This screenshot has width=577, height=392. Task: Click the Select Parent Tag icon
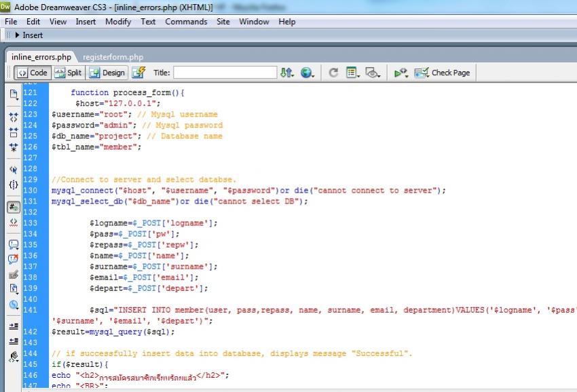[14, 170]
